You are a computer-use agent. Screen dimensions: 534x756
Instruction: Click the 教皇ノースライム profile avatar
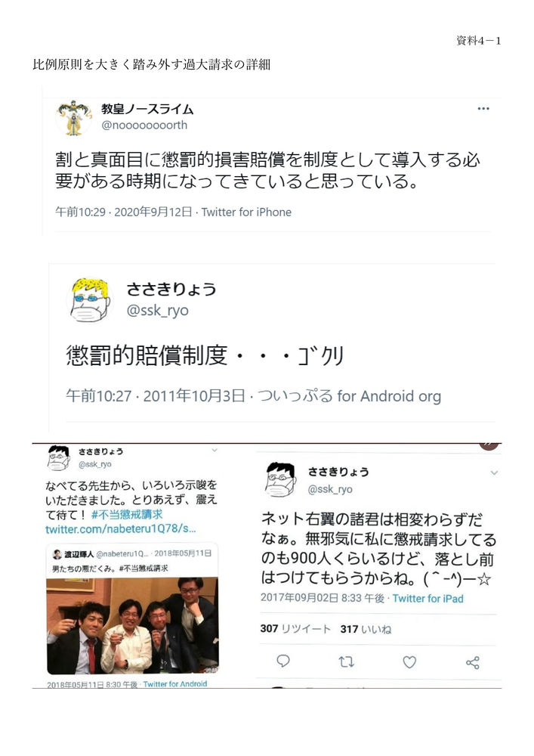[x=74, y=118]
